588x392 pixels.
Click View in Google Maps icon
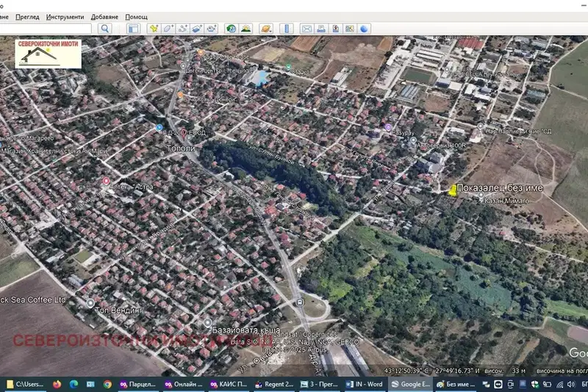(350, 29)
